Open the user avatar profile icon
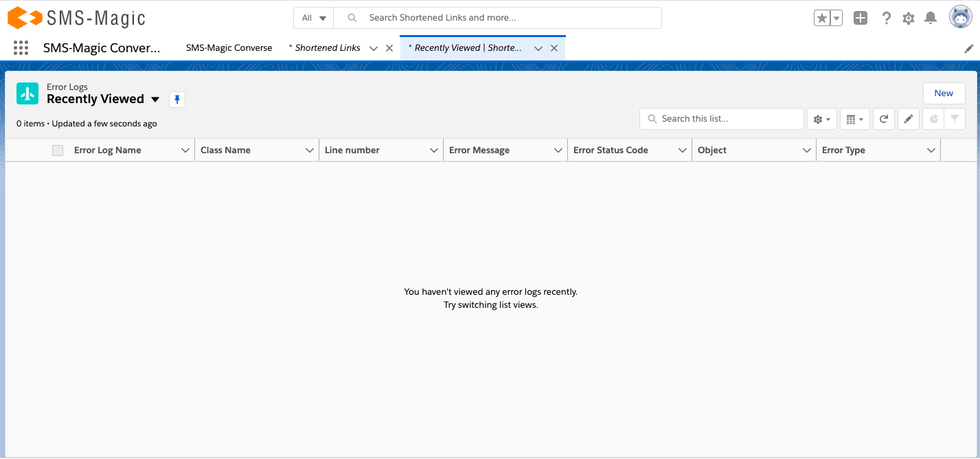980x459 pixels. pyautogui.click(x=959, y=18)
